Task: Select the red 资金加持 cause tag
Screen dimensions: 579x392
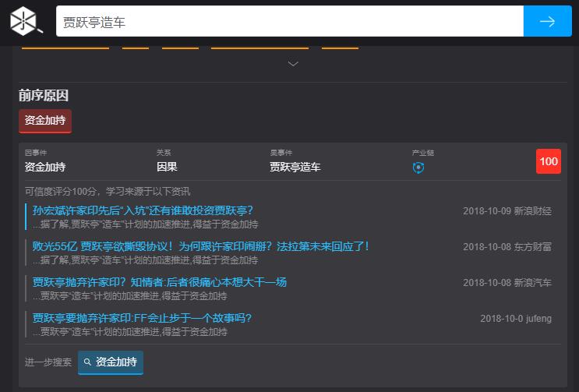Action: (x=45, y=120)
